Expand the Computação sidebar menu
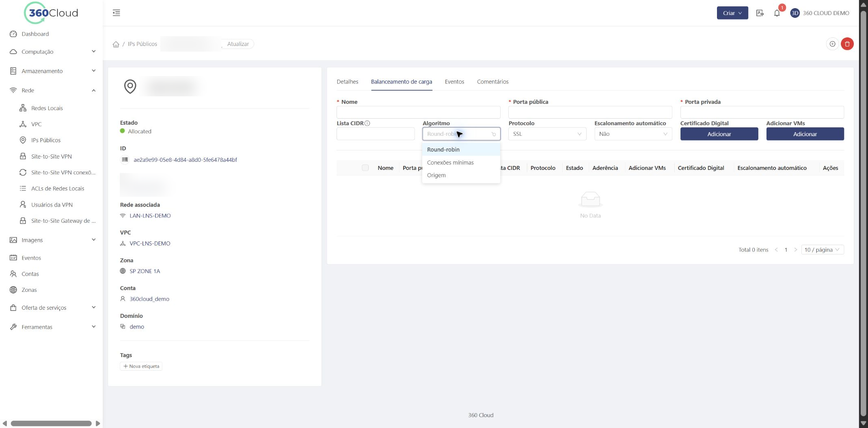Screen dimensions: 868x428 click(52, 52)
